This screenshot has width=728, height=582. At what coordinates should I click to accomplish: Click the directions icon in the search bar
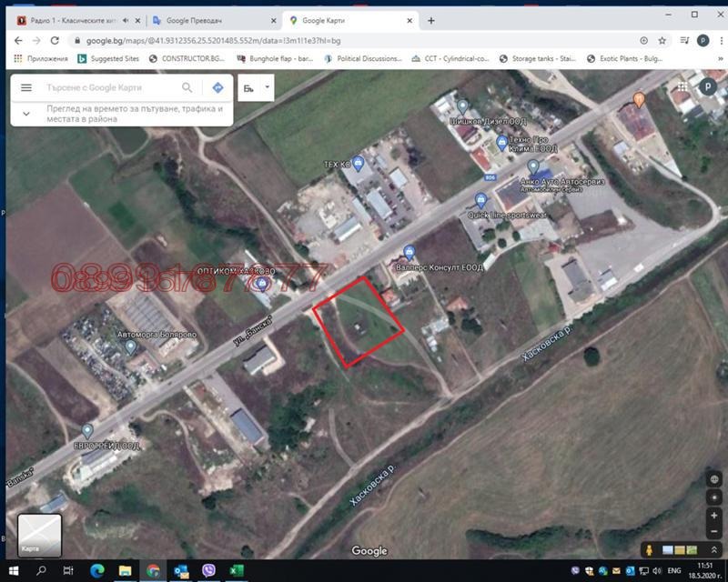[x=216, y=87]
